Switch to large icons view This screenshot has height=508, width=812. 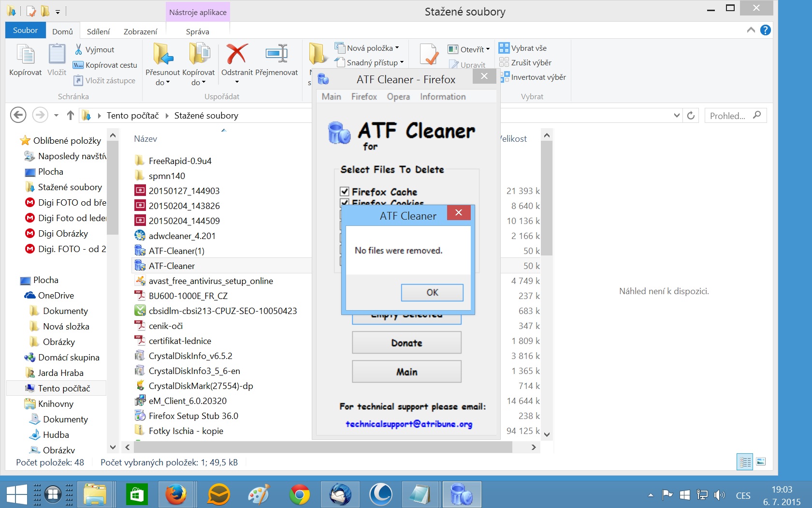pyautogui.click(x=761, y=462)
